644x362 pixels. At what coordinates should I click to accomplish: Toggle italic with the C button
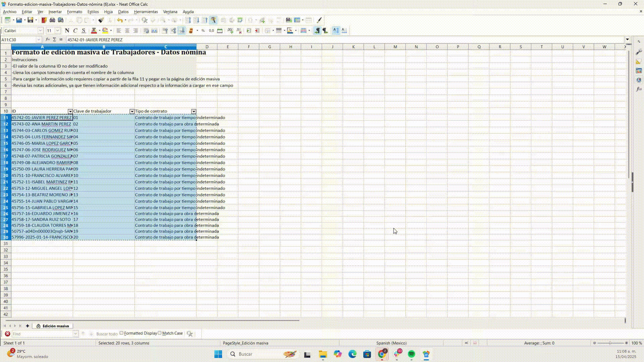(x=75, y=31)
